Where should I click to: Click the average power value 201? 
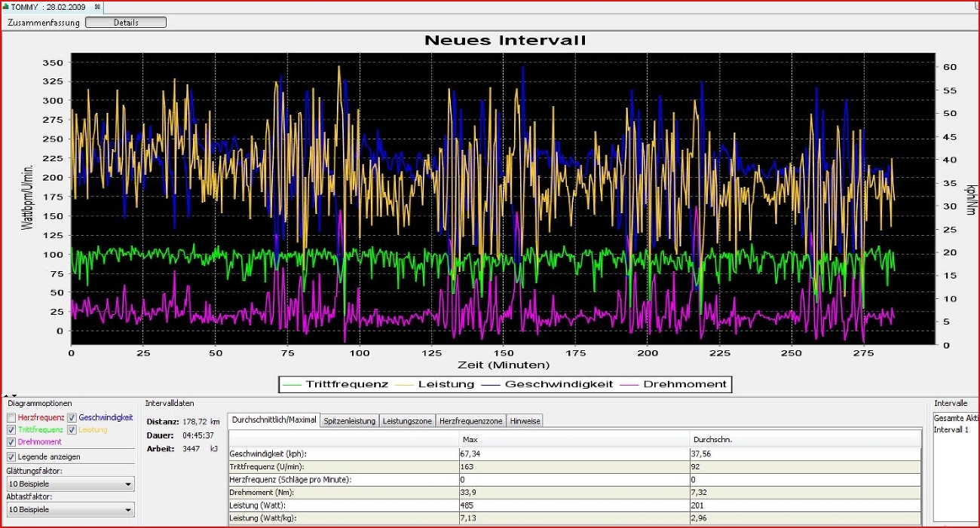[698, 505]
